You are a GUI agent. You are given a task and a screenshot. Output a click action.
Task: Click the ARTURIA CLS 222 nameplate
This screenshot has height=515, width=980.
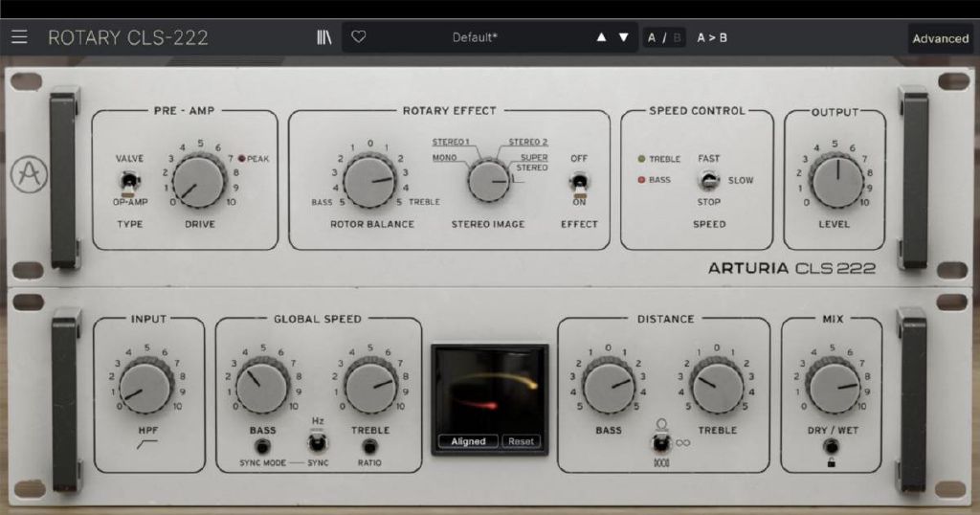pyautogui.click(x=791, y=268)
